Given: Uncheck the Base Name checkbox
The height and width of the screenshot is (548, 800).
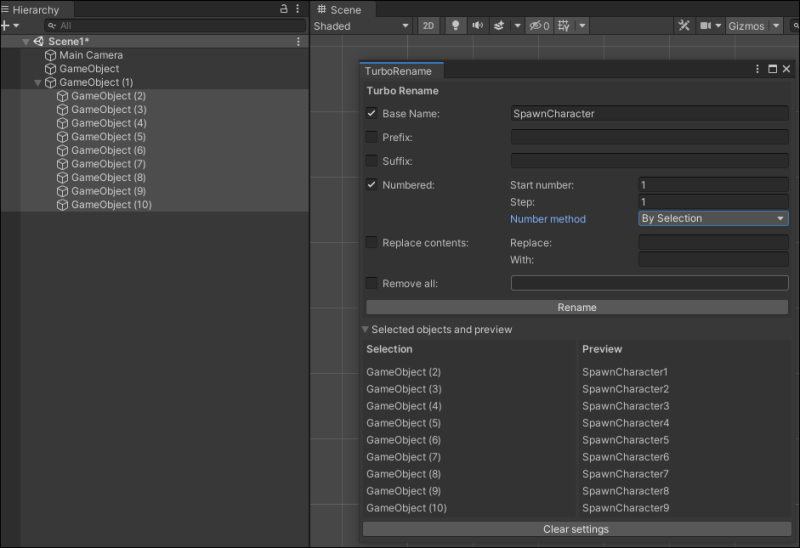Looking at the screenshot, I should click(371, 113).
